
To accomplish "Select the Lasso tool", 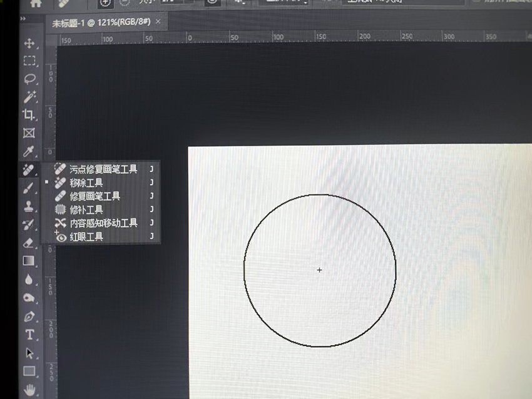I will coord(29,79).
